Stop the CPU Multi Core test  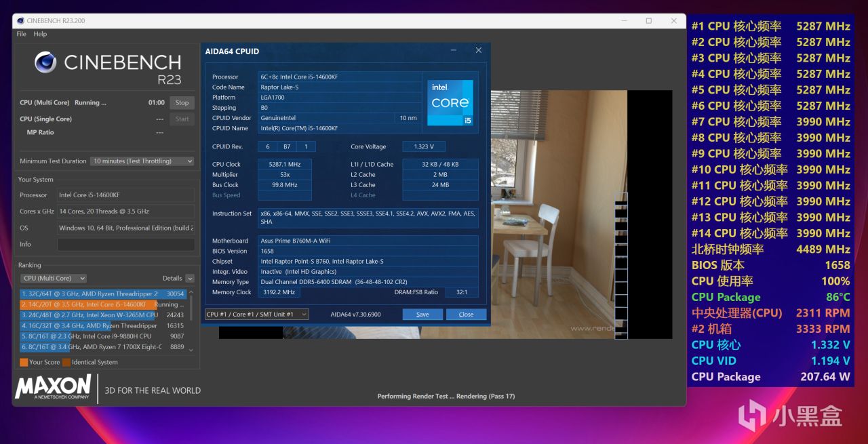(x=182, y=103)
